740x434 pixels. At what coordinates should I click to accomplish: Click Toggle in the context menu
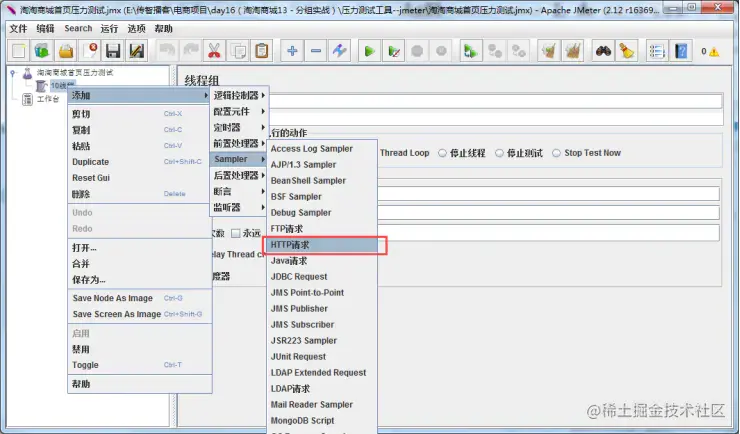click(139, 365)
